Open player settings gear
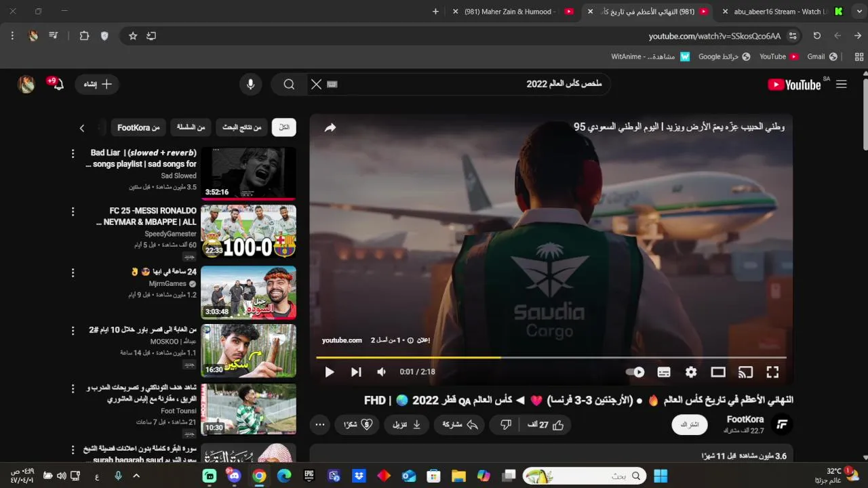Viewport: 868px width, 488px height. (691, 372)
